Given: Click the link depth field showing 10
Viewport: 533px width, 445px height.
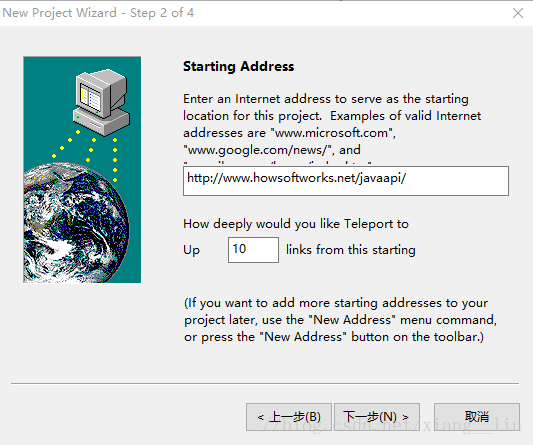Looking at the screenshot, I should point(253,250).
